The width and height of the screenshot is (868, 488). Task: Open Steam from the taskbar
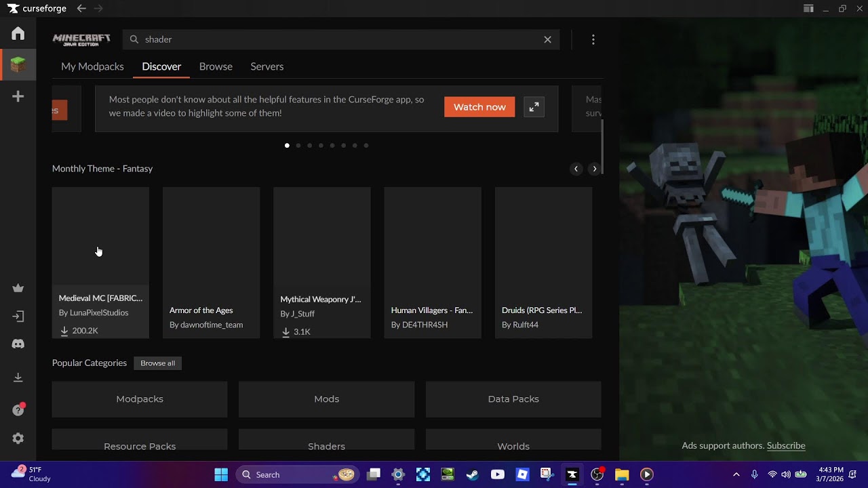click(x=472, y=474)
